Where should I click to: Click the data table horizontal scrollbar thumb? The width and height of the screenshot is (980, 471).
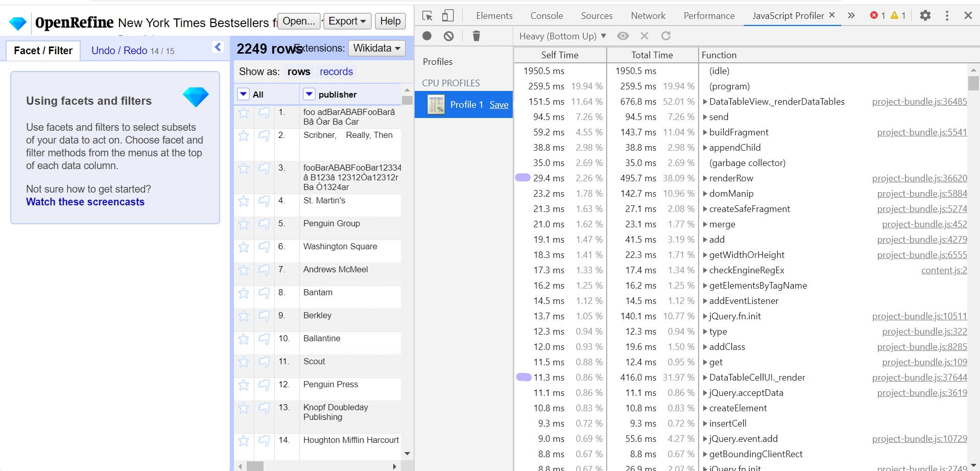[x=255, y=466]
